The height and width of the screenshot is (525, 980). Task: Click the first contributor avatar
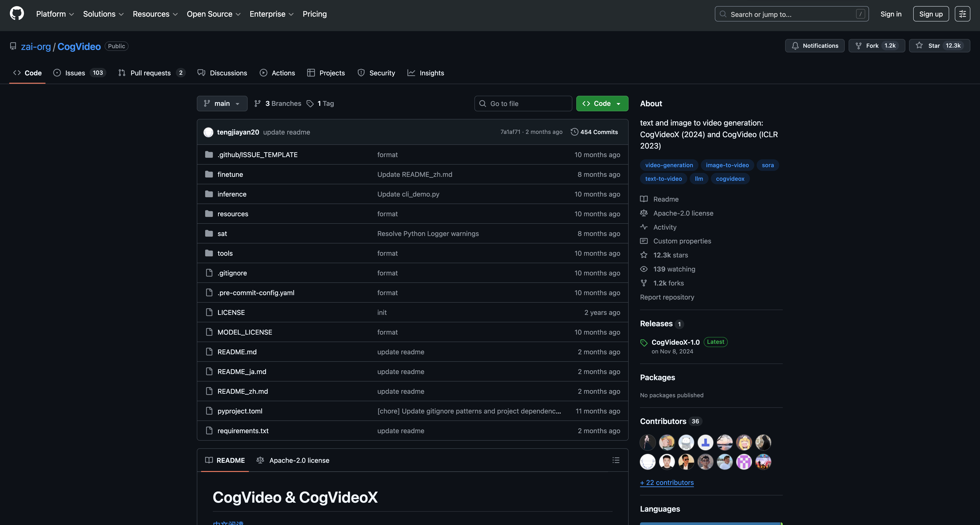click(x=647, y=442)
